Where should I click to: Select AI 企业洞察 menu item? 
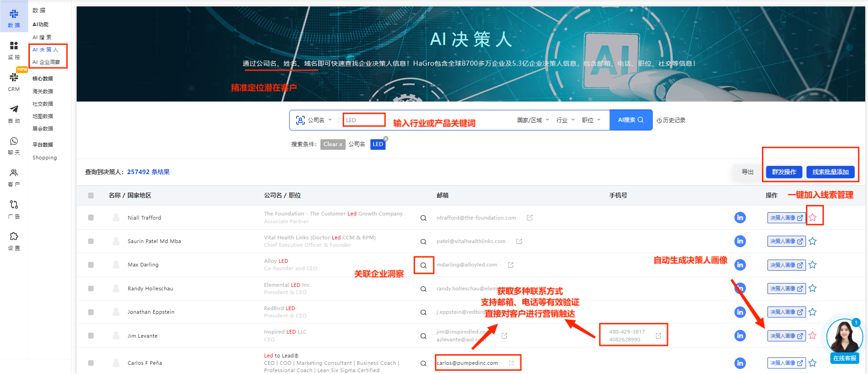(x=46, y=62)
